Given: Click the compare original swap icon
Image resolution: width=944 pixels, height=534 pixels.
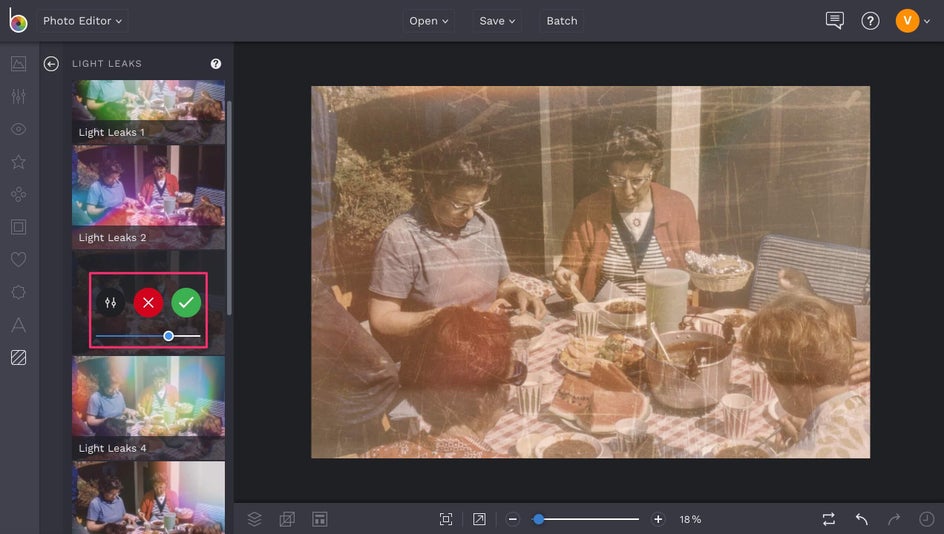Looking at the screenshot, I should [x=829, y=519].
